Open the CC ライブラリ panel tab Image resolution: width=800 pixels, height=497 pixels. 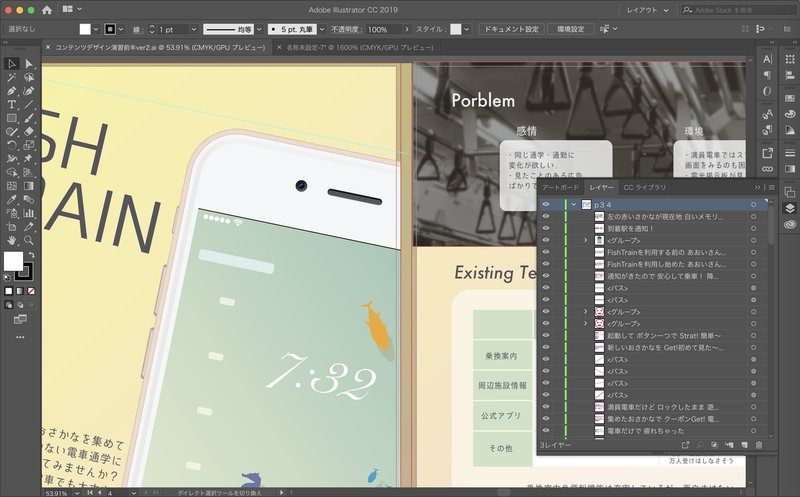tap(644, 187)
